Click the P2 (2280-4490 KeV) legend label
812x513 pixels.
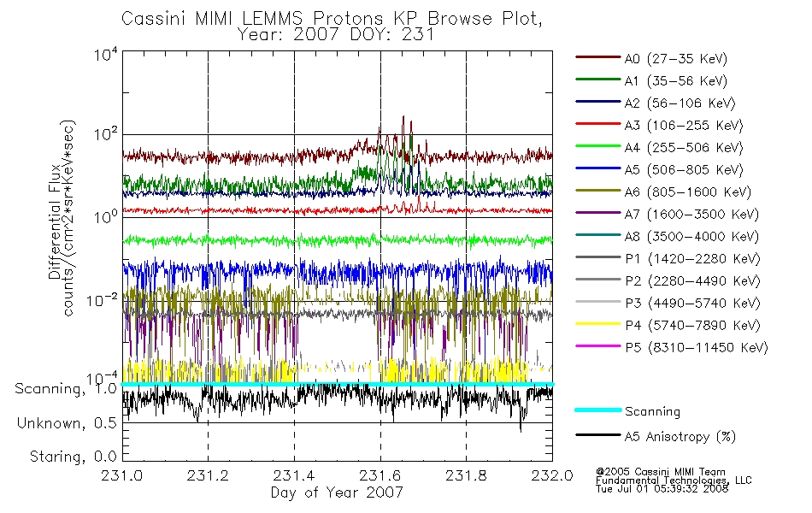pos(692,281)
